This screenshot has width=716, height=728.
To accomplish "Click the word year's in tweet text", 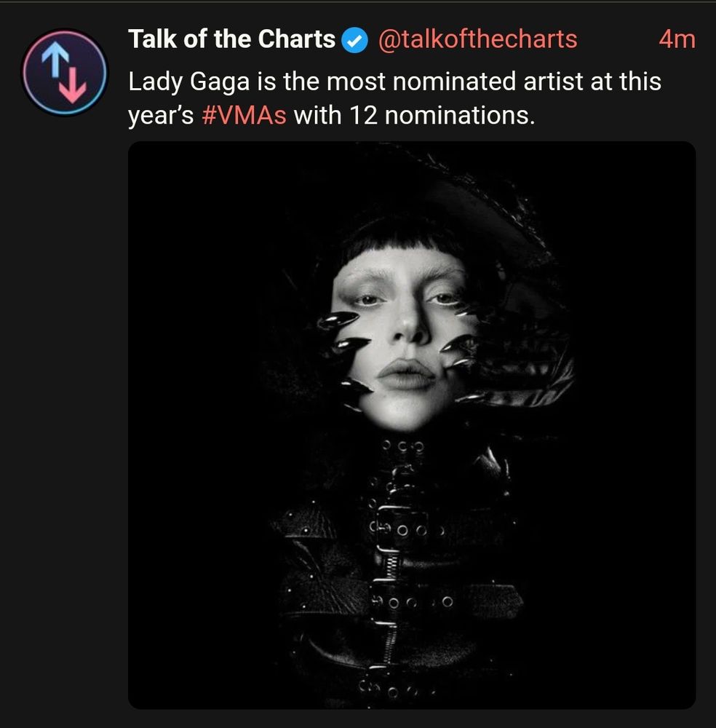I will pyautogui.click(x=161, y=116).
